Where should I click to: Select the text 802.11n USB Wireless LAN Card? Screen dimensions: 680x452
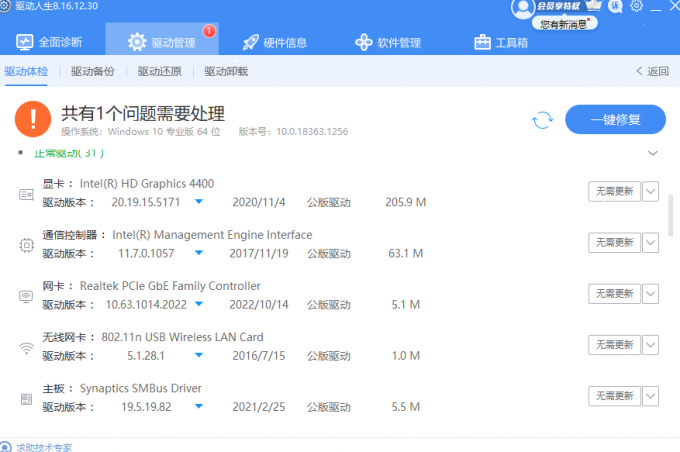(182, 337)
